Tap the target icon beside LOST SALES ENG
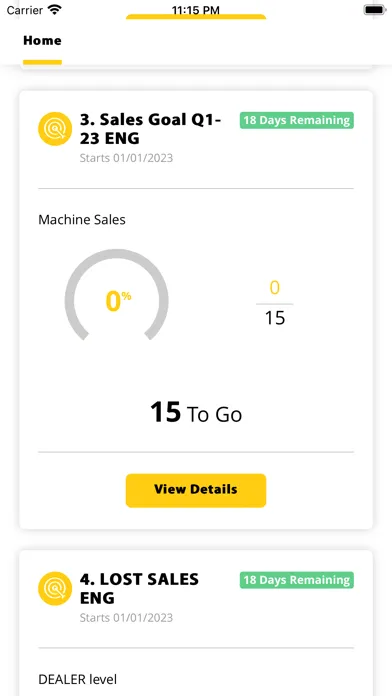The image size is (392, 696). (x=55, y=588)
